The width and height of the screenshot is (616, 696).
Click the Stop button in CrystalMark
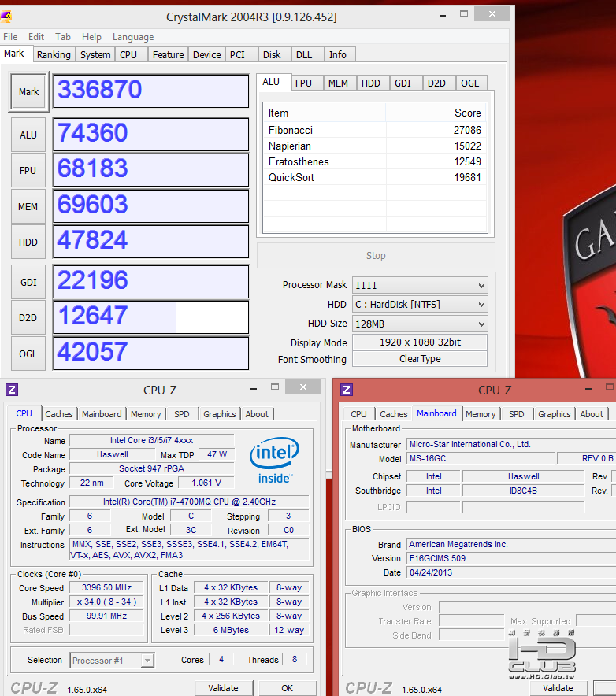[376, 256]
